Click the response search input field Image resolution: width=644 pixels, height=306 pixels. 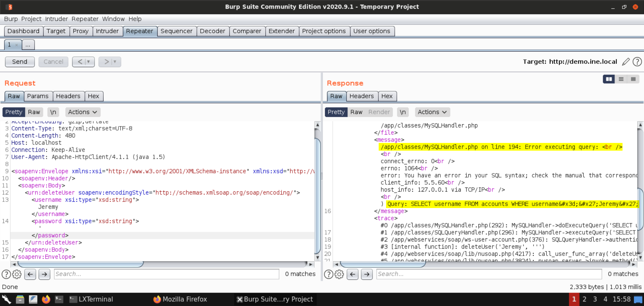489,274
